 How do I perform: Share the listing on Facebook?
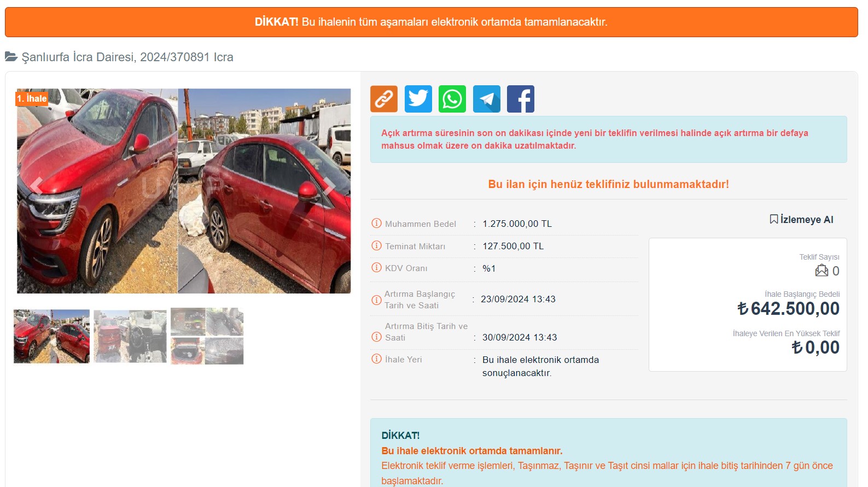[x=520, y=99]
